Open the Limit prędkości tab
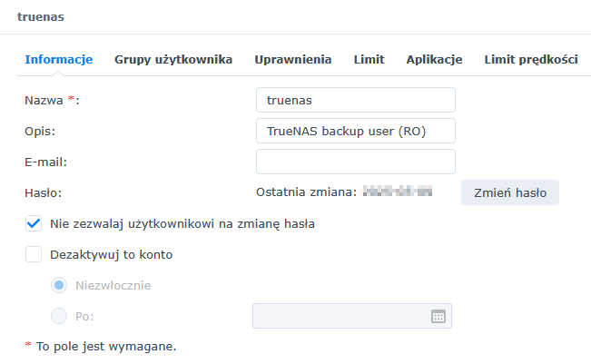591x364 pixels. (531, 60)
